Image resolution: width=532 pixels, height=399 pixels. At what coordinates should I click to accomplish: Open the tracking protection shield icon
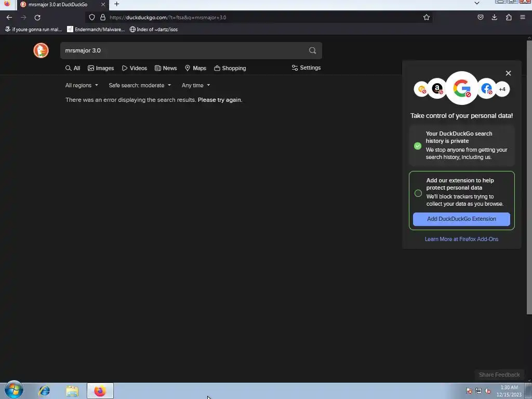(x=91, y=17)
